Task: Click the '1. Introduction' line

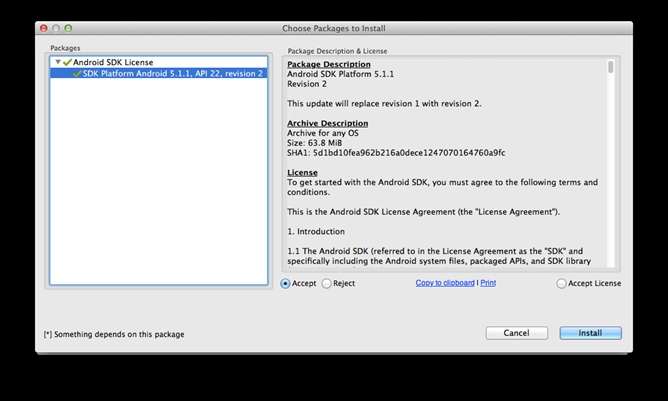Action: 316,231
